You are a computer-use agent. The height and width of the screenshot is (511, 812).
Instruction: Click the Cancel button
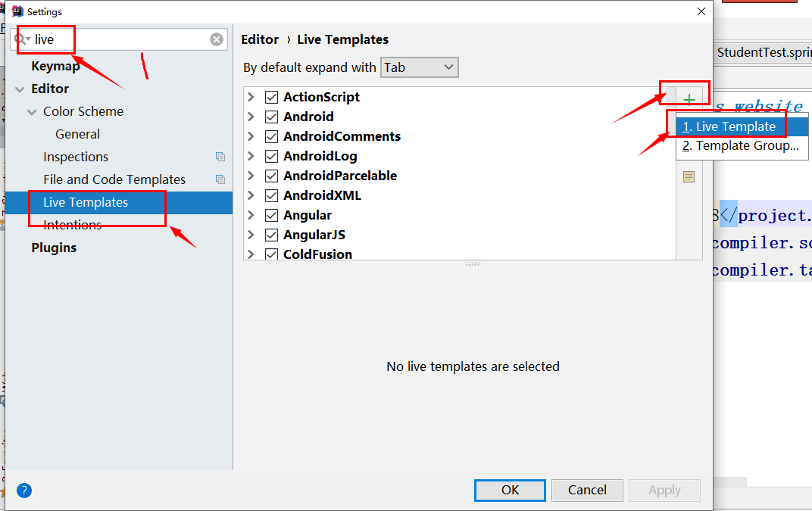587,490
